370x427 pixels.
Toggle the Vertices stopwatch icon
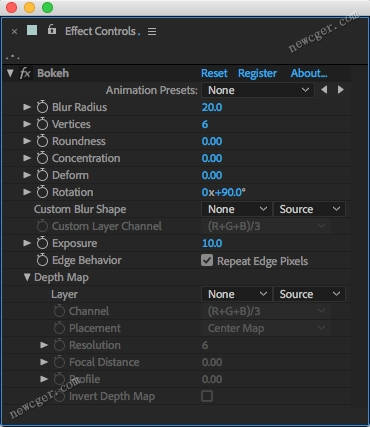pos(42,124)
